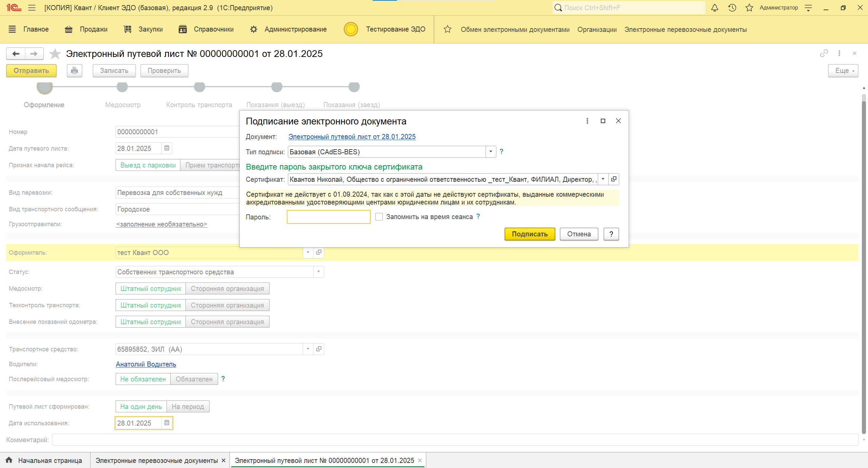Screen dimensions: 868x468
Task: Open Электронный путевой лист document link
Action: (352, 137)
